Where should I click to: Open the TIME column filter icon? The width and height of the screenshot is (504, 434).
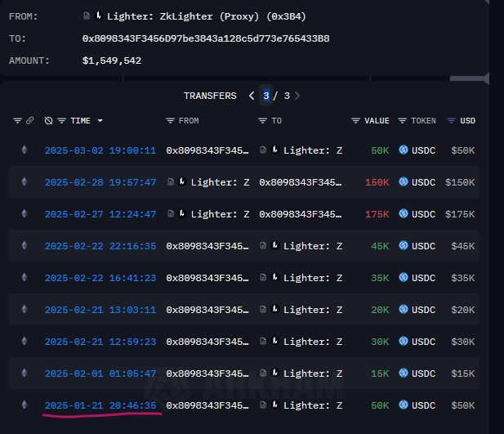click(x=62, y=121)
